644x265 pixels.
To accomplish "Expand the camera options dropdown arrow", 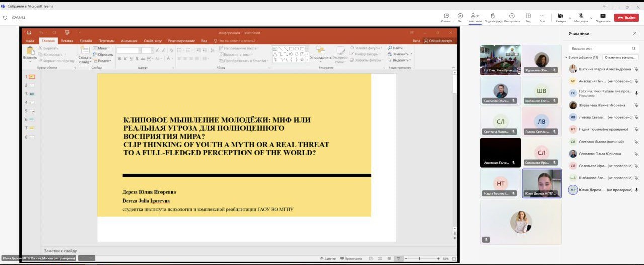I will (x=570, y=17).
